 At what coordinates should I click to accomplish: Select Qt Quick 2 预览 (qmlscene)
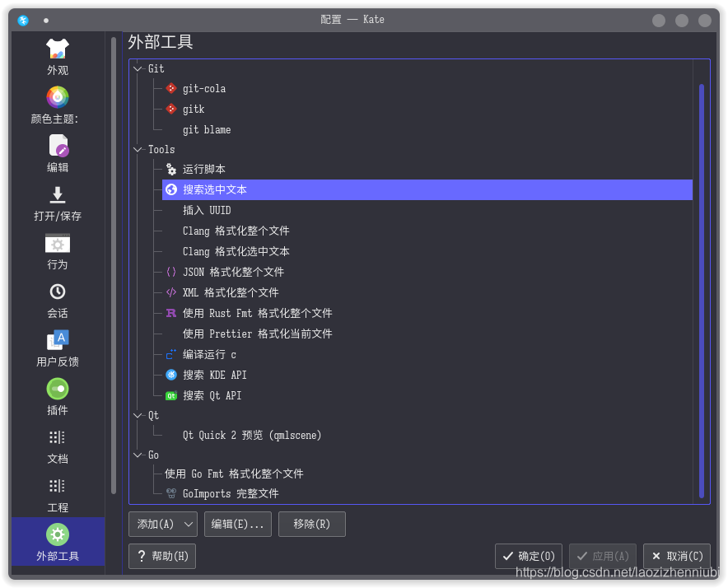point(252,435)
